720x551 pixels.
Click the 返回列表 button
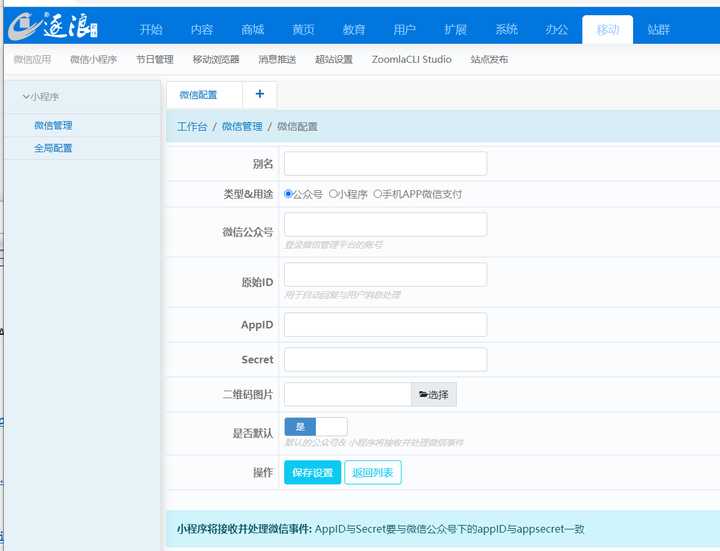[373, 472]
